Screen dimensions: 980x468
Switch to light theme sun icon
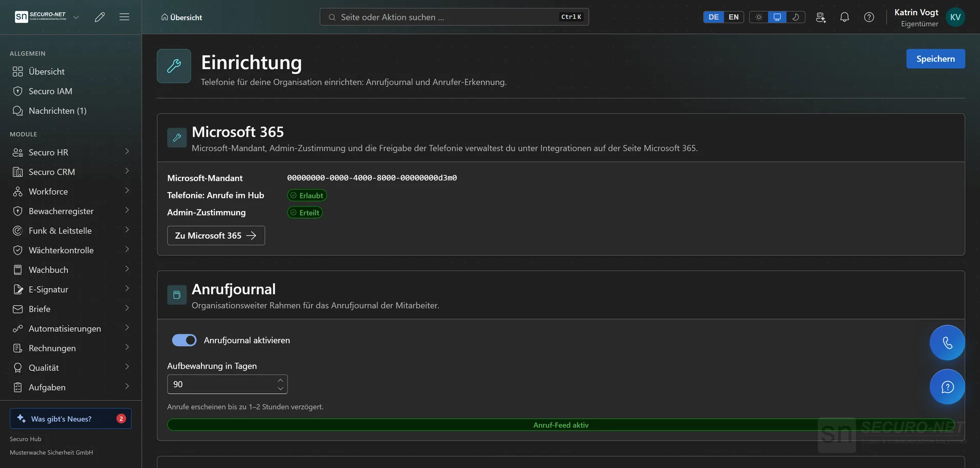point(759,17)
